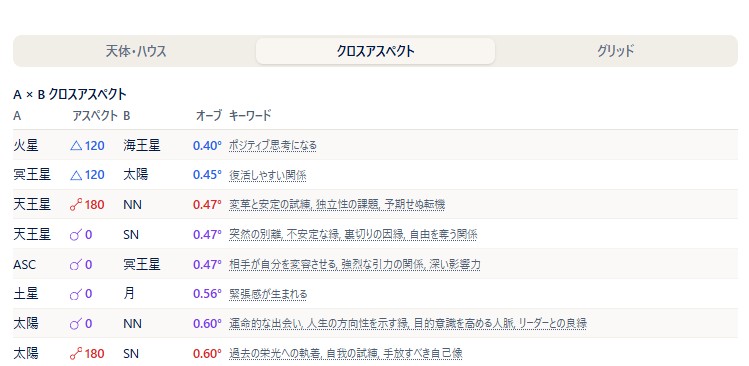The image size is (749, 366).
Task: Click keyword 裏切りの因縁
Action: pos(374,235)
